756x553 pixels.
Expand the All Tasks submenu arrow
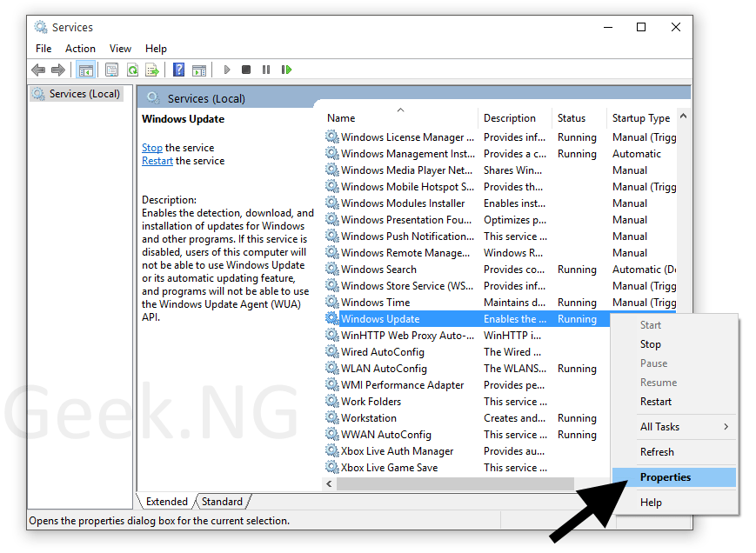coord(726,427)
